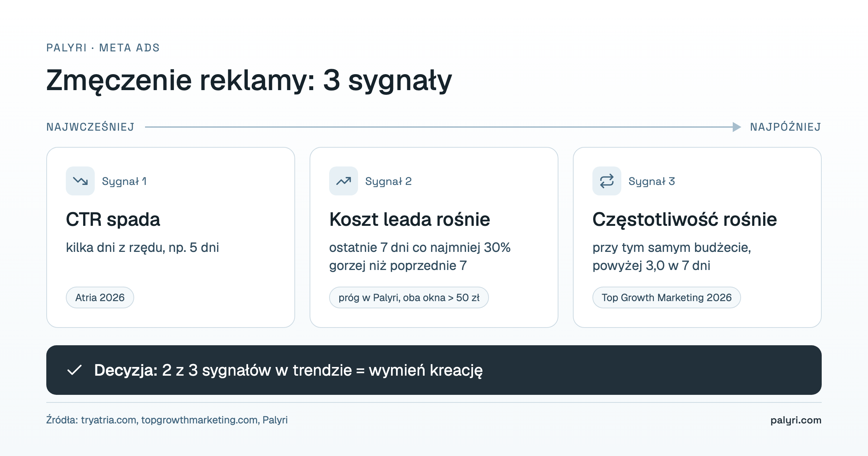The height and width of the screenshot is (456, 868).
Task: Click the 'kilka dni z rzędu, np. 5 dni' text
Action: (x=142, y=248)
